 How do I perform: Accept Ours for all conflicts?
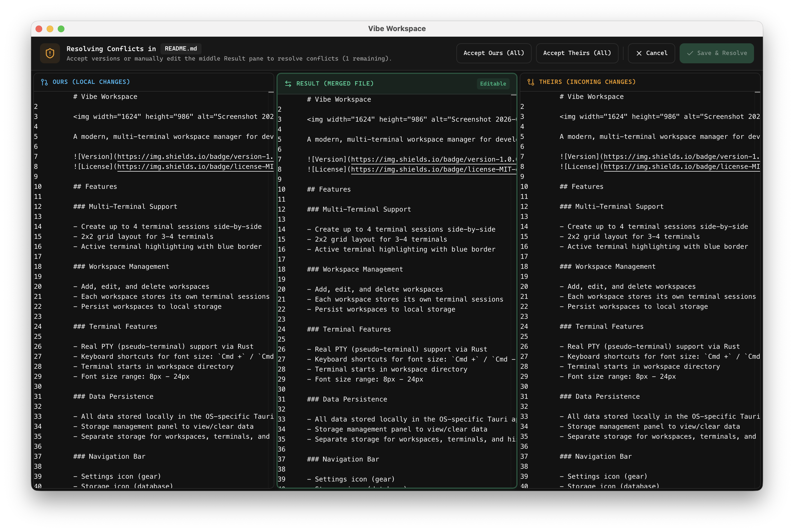pyautogui.click(x=494, y=53)
